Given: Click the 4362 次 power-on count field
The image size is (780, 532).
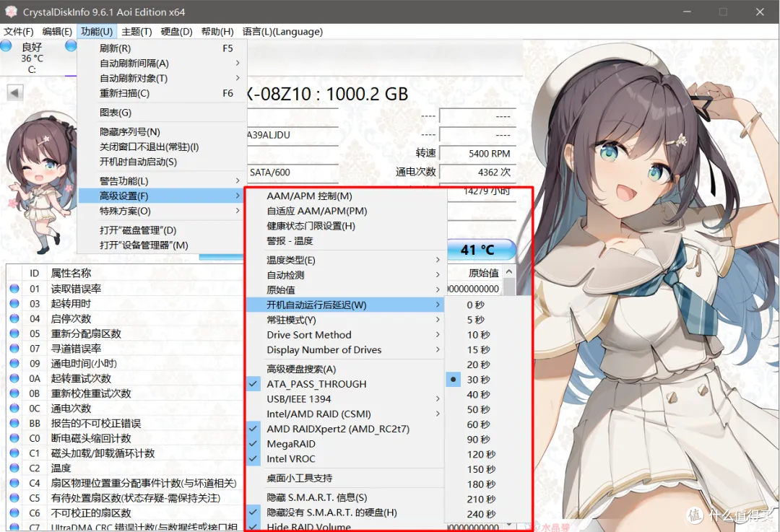Looking at the screenshot, I should tap(477, 172).
